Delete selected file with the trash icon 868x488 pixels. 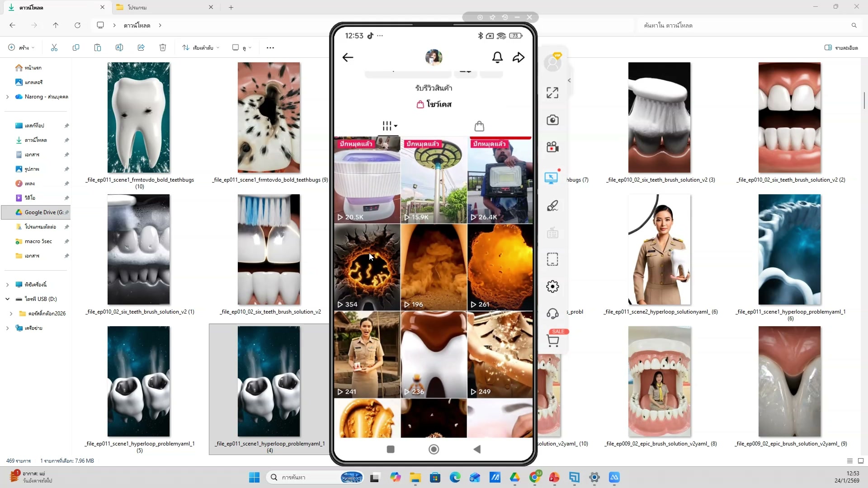coord(163,47)
